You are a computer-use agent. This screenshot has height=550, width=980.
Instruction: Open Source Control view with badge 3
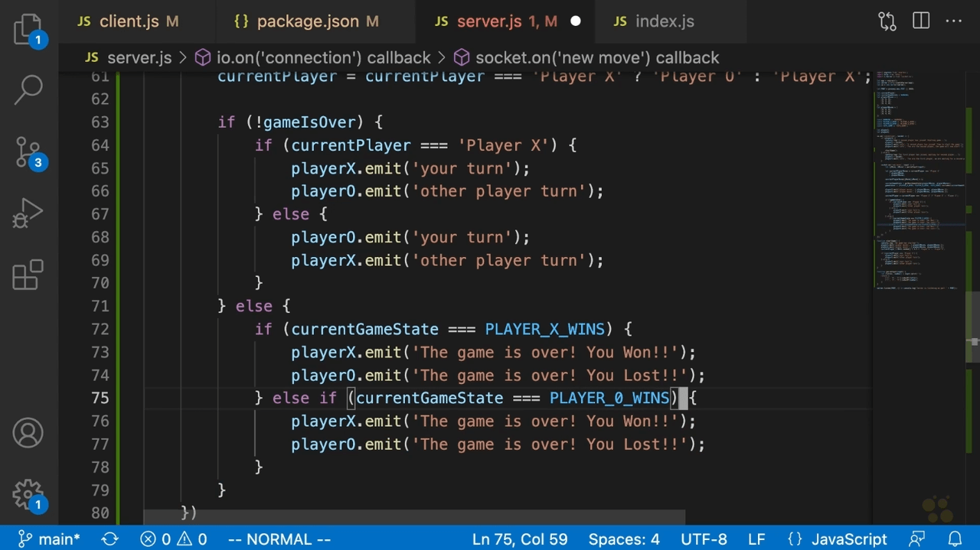[28, 152]
